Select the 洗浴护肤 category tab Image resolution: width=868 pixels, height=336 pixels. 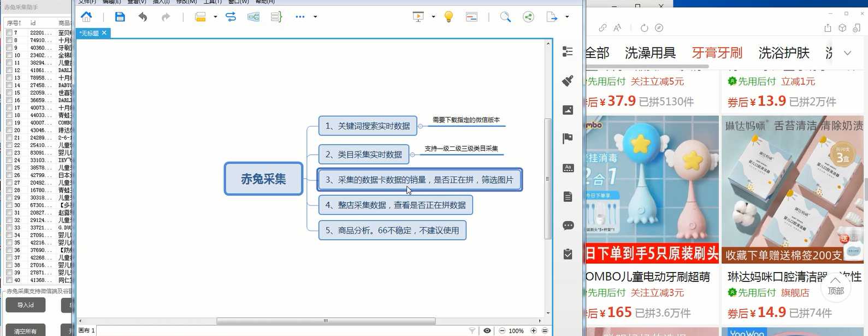coord(784,53)
